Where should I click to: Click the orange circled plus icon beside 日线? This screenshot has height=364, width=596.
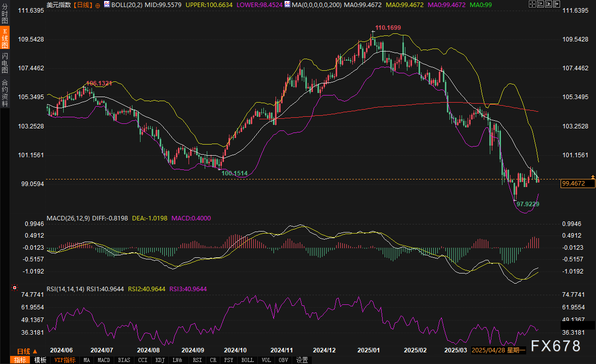tap(98, 5)
